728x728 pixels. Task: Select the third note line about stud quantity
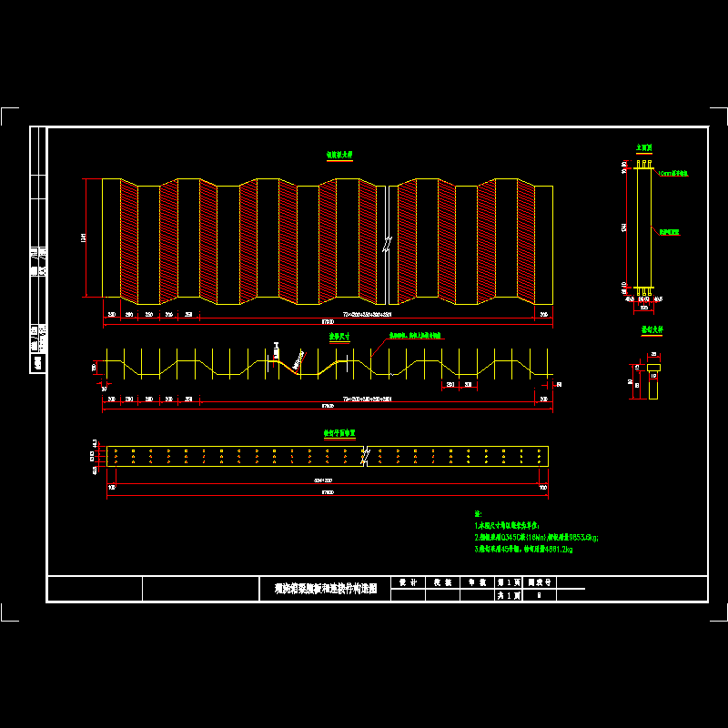524,550
